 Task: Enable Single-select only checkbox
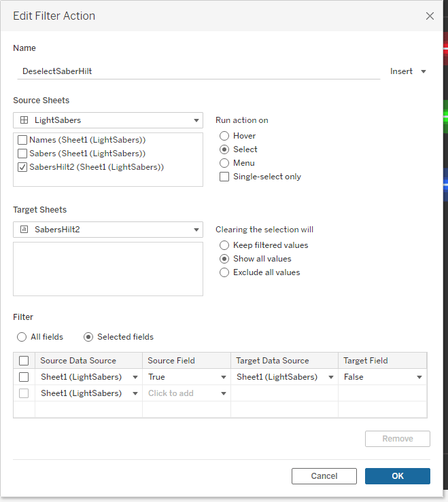pos(224,177)
